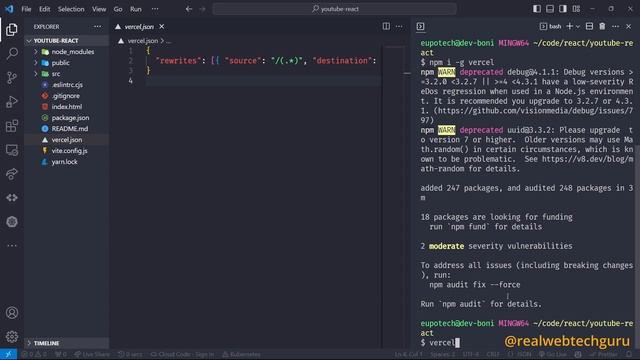Click Live Share in the status bar

92,355
